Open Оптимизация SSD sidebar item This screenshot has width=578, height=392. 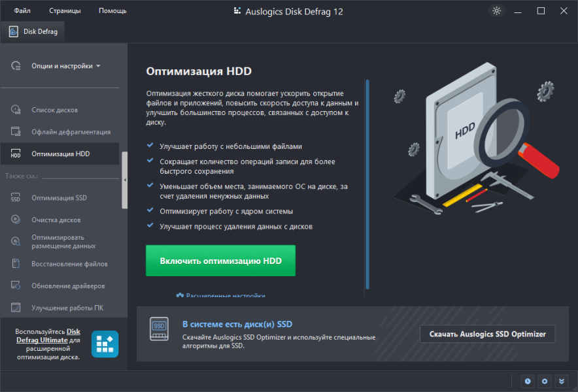[x=60, y=198]
